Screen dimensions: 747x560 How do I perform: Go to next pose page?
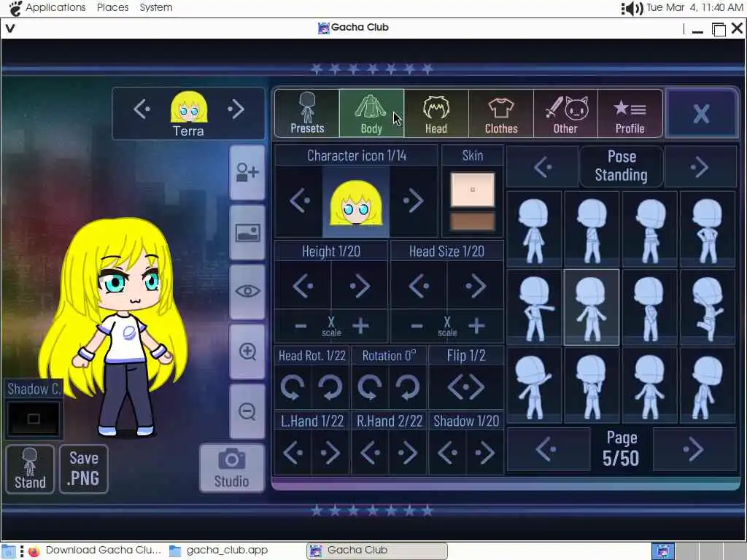tap(694, 449)
